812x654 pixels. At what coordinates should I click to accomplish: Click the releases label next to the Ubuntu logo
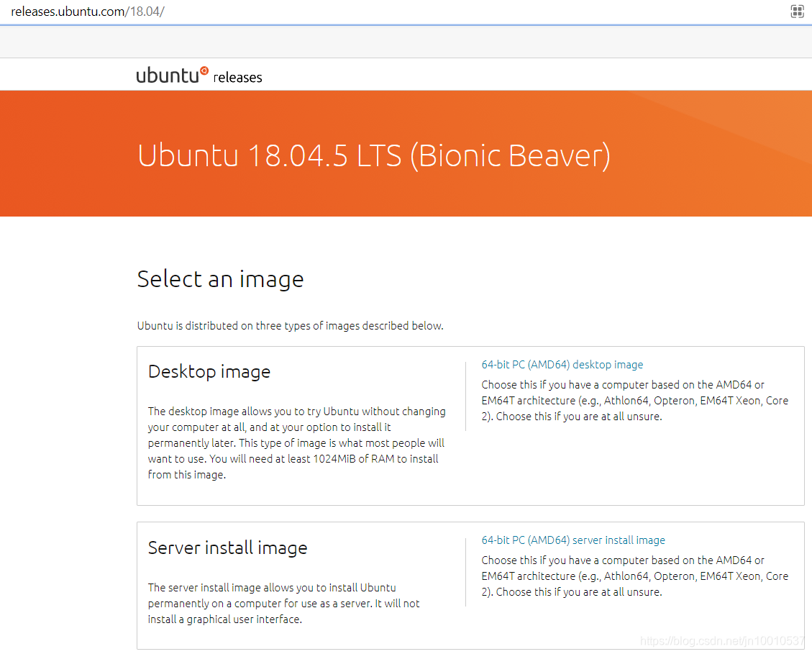coord(237,78)
